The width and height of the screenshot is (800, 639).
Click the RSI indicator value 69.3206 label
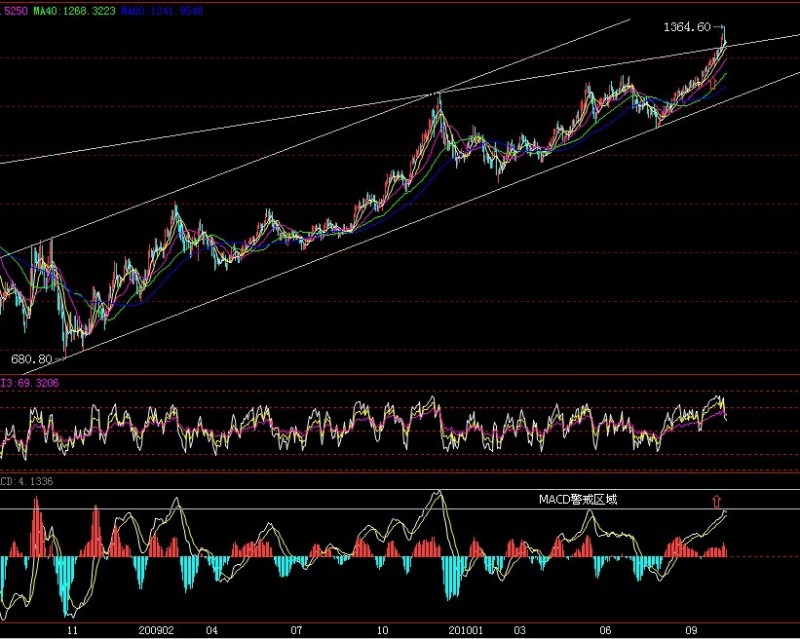30,382
